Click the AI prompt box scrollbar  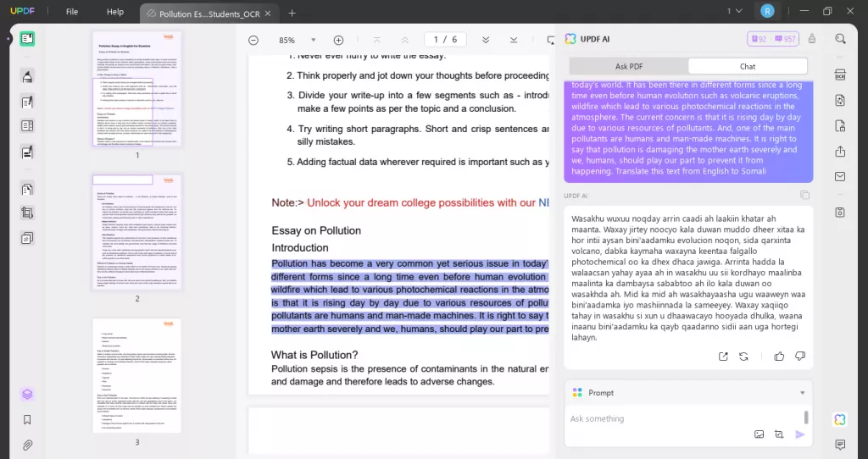[x=806, y=417]
